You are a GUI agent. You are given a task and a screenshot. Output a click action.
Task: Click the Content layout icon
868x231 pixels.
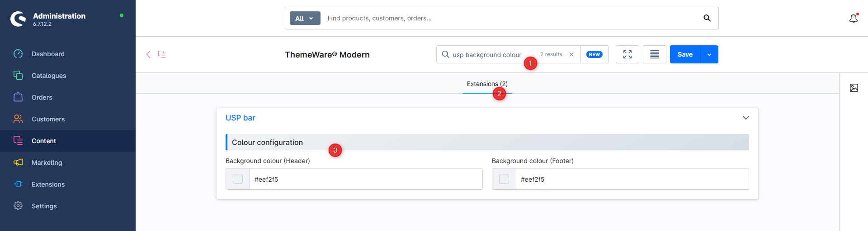click(x=18, y=140)
